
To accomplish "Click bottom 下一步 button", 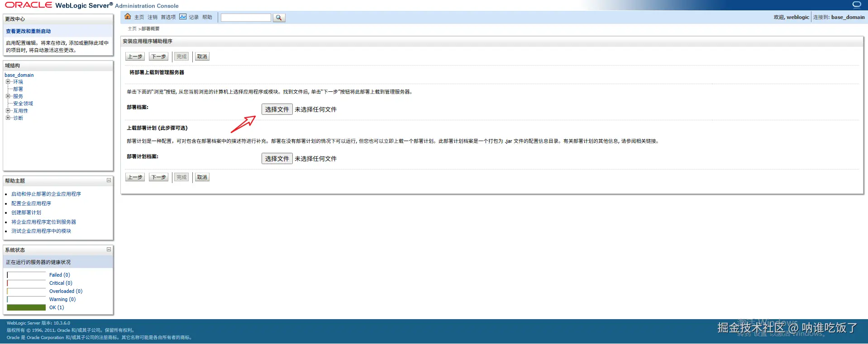I will (x=158, y=177).
